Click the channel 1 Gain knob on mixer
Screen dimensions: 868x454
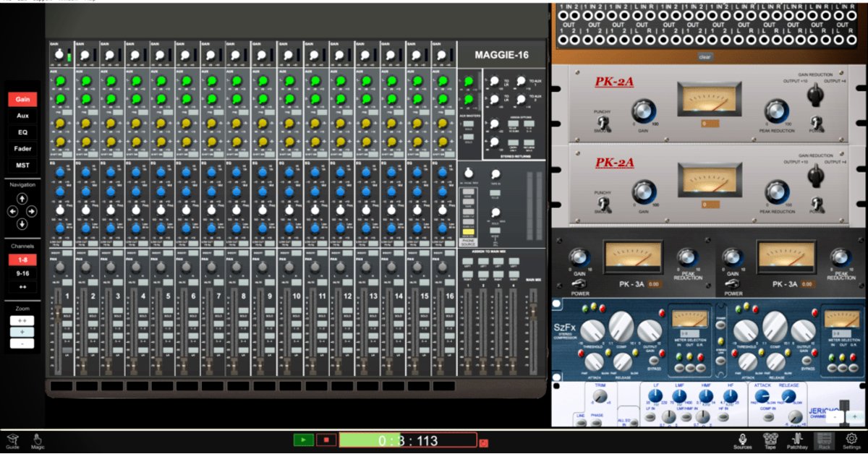(59, 55)
